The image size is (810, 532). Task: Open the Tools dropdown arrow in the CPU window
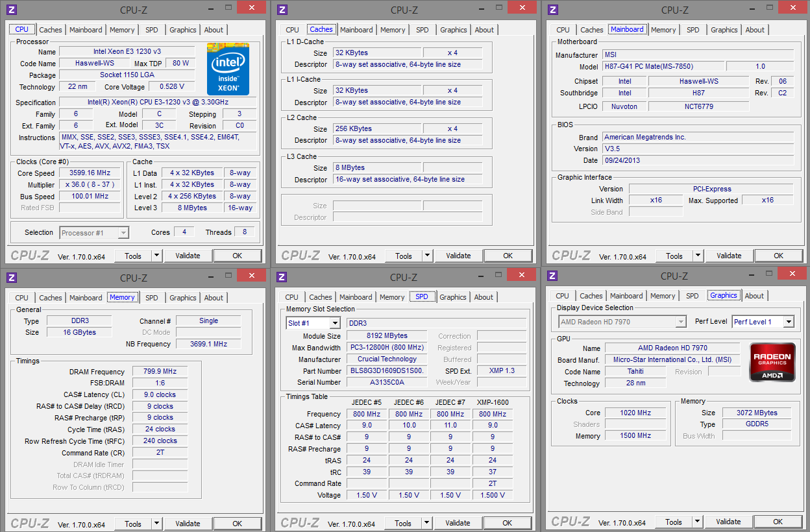(x=156, y=256)
